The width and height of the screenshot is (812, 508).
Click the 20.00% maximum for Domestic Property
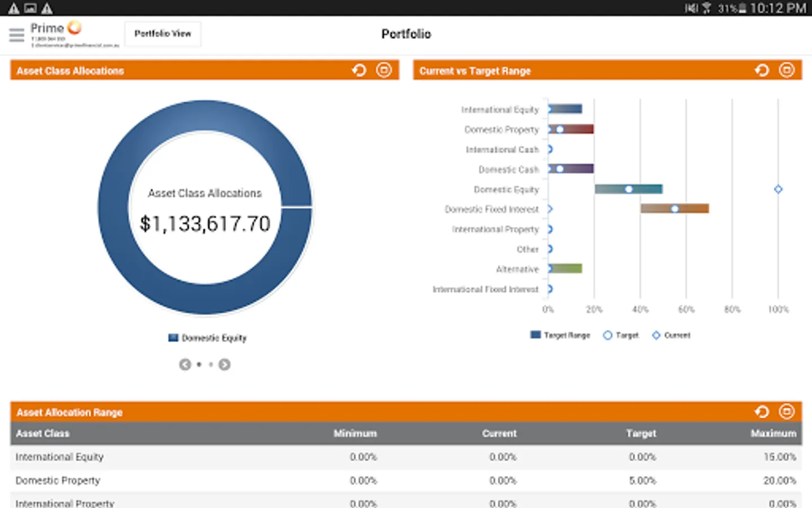[780, 481]
